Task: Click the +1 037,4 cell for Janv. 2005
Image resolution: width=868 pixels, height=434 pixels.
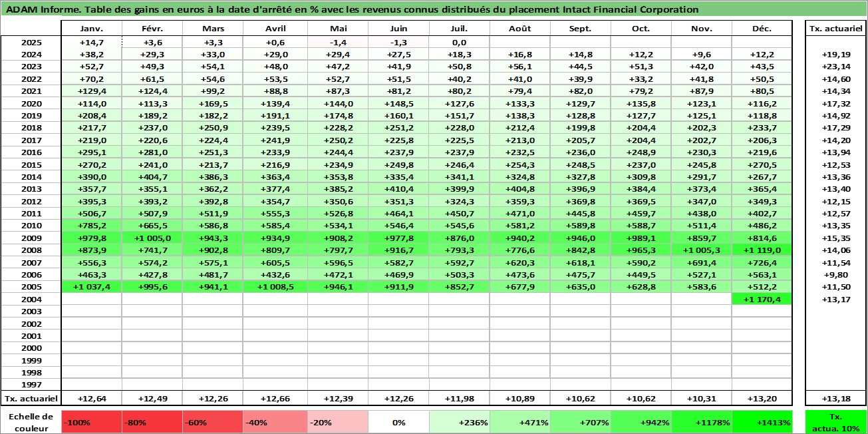Action: (x=91, y=286)
